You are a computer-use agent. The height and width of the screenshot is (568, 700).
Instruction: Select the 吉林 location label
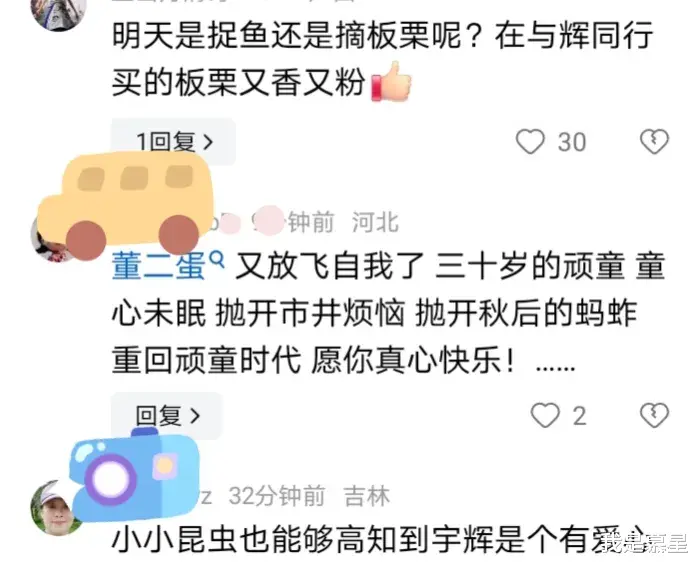[x=367, y=496]
